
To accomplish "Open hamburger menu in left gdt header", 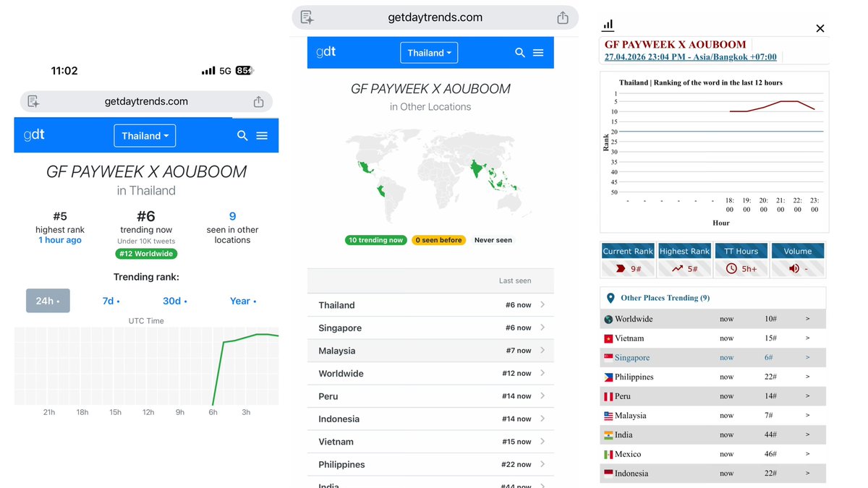I will pos(262,136).
